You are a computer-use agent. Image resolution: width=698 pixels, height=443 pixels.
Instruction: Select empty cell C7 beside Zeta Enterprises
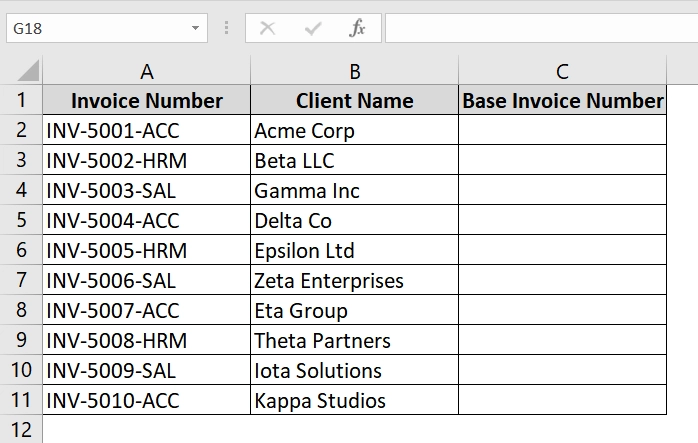pos(562,280)
